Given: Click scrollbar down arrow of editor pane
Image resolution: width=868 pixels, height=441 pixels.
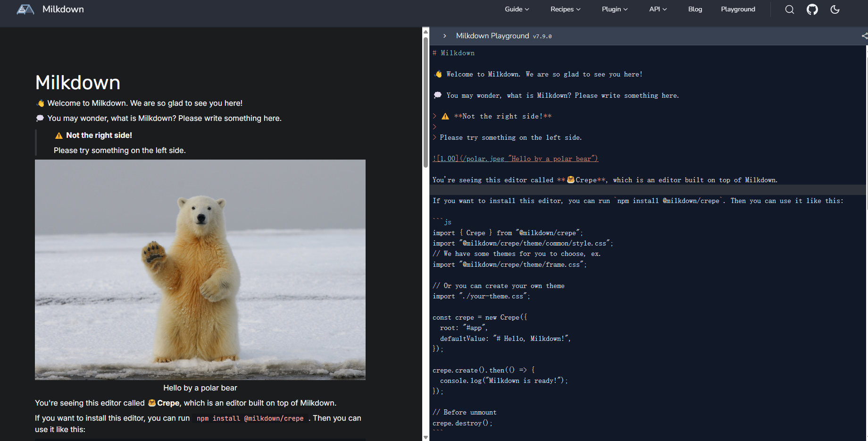Looking at the screenshot, I should [426, 437].
